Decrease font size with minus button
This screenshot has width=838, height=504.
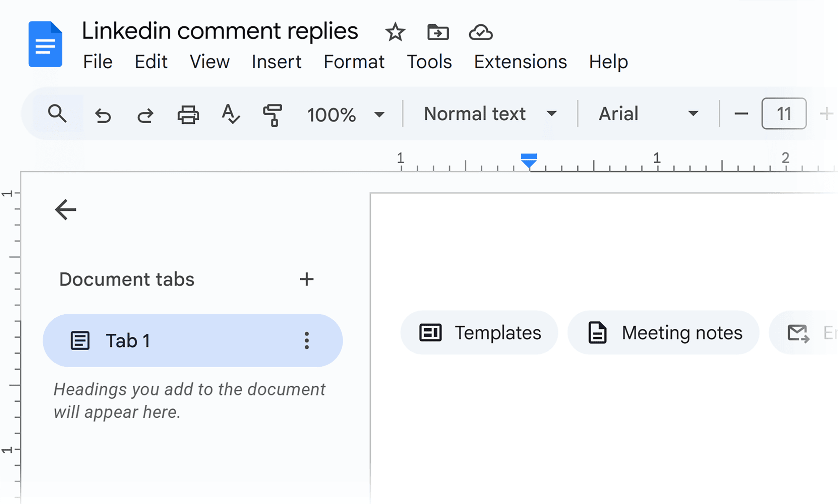[740, 114]
